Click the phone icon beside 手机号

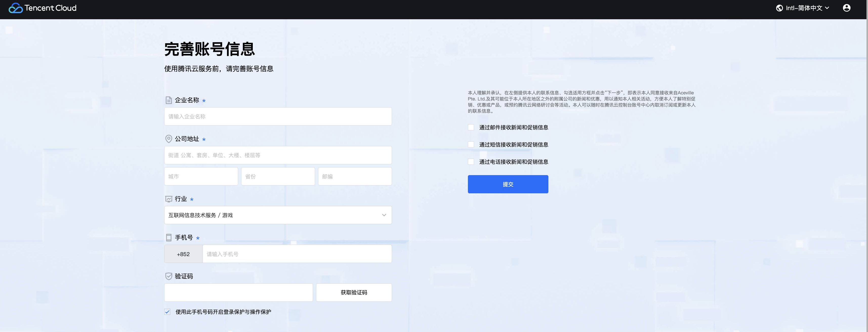(169, 238)
